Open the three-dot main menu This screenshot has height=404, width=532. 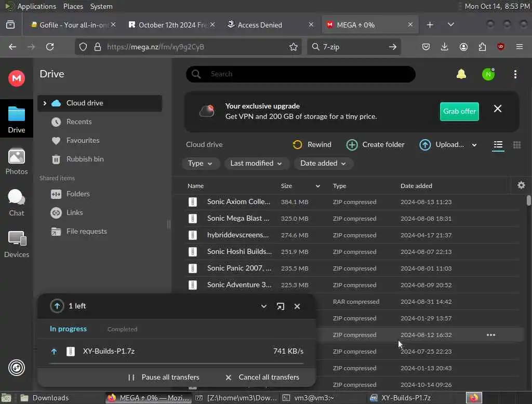(515, 74)
